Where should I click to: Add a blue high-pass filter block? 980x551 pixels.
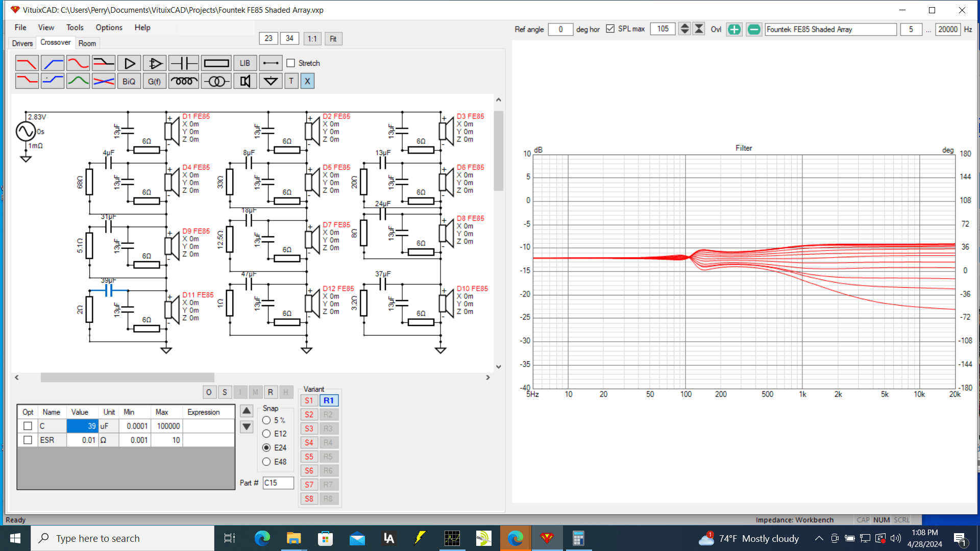[53, 63]
